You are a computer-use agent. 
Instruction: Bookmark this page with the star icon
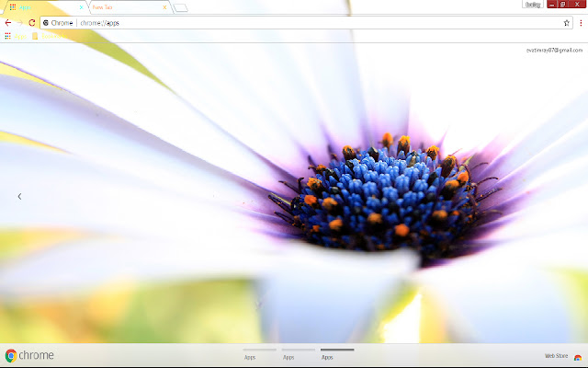click(x=566, y=23)
